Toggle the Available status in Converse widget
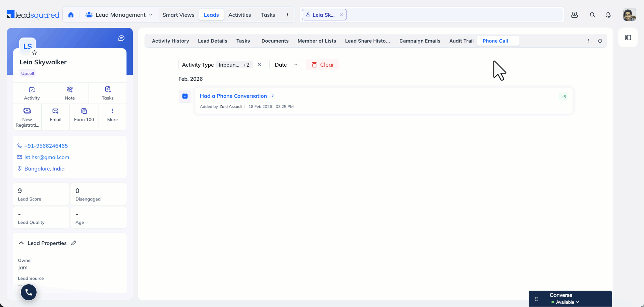This screenshot has height=307, width=644. (566, 302)
